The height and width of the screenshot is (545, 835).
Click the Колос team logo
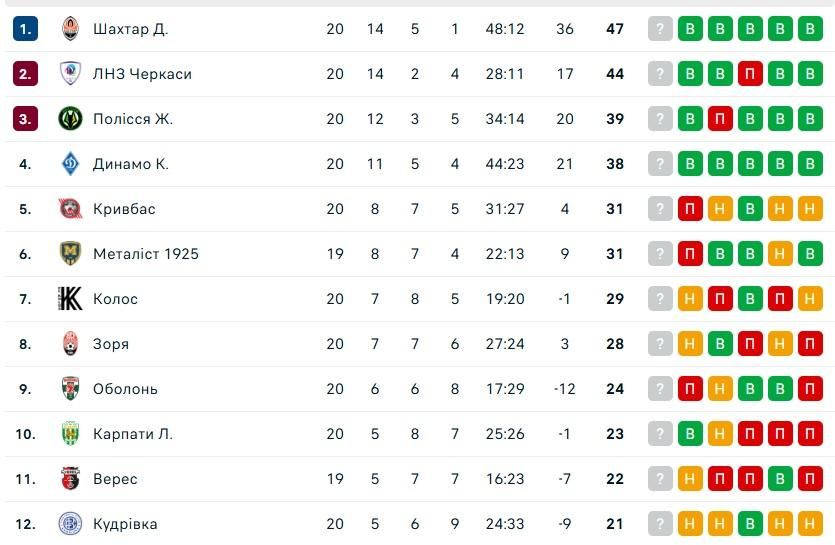coord(70,299)
